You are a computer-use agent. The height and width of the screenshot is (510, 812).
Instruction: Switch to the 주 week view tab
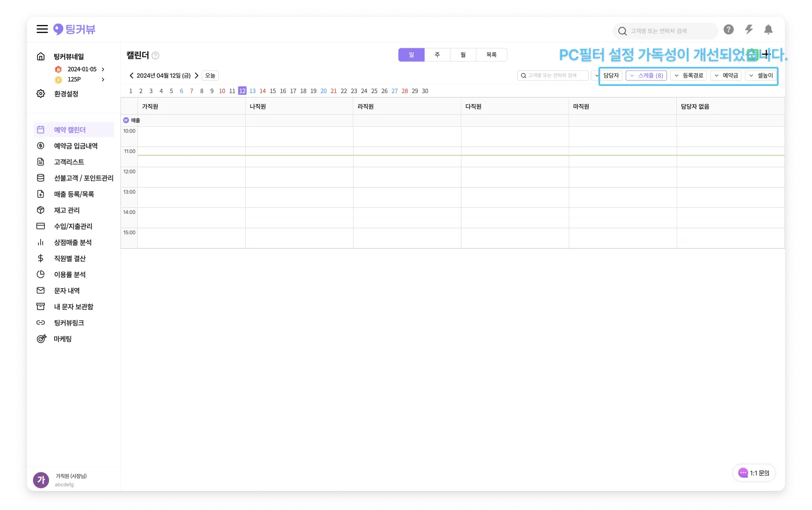click(437, 55)
